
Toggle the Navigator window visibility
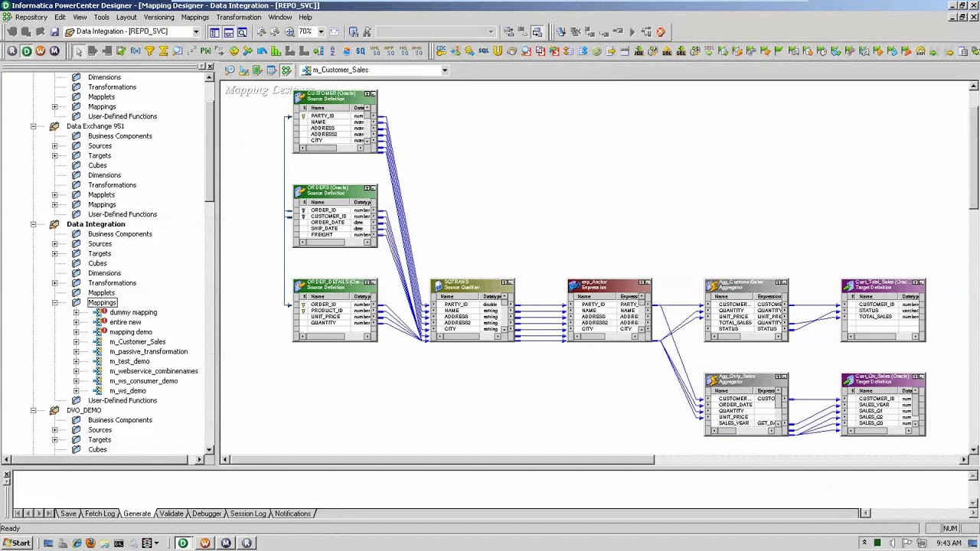click(x=216, y=31)
